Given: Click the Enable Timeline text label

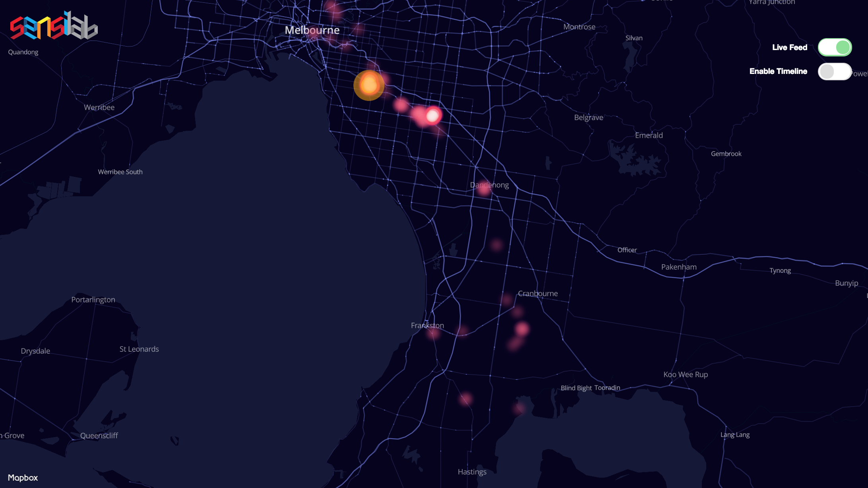Looking at the screenshot, I should pyautogui.click(x=778, y=71).
